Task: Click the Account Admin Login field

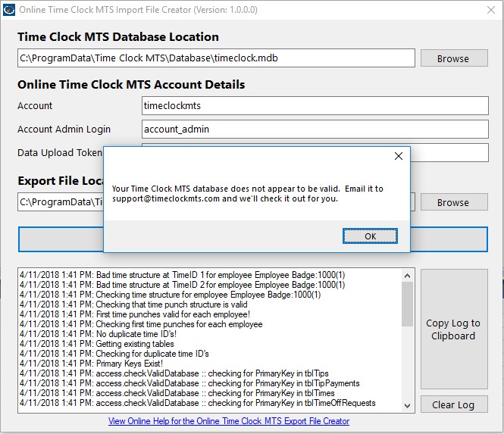Action: coord(315,130)
